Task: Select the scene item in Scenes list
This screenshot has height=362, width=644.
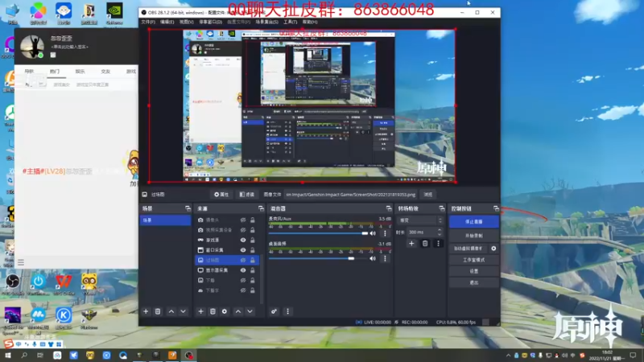Action: [165, 220]
